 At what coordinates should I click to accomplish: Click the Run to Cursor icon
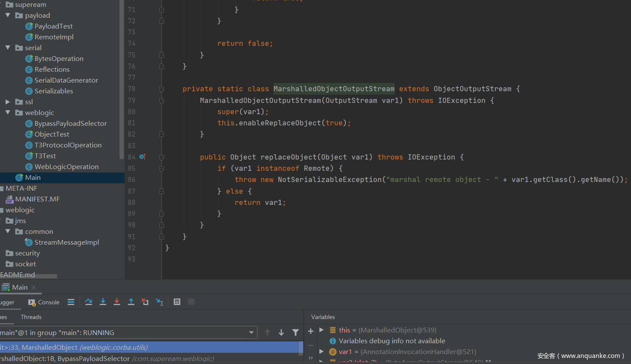pyautogui.click(x=160, y=302)
